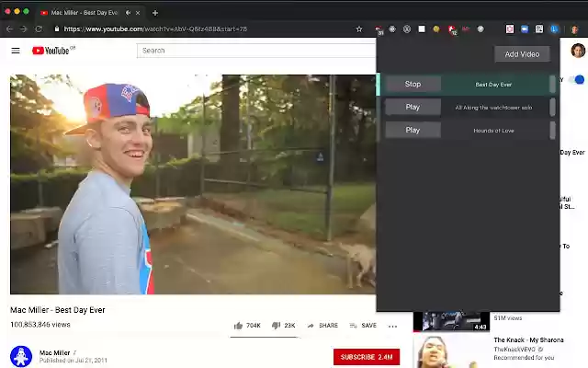This screenshot has height=368, width=588.
Task: Open the three-dot more actions menu
Action: coord(392,326)
